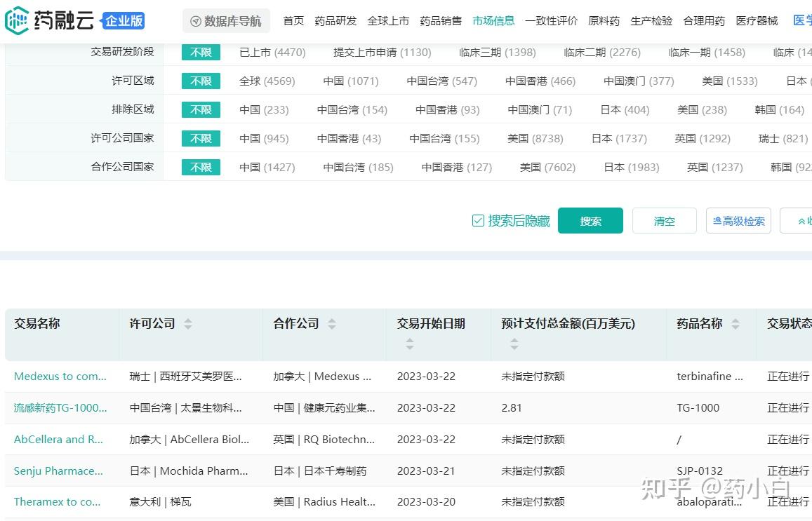This screenshot has width=812, height=521.
Task: Open the Medexus deal detail link
Action: click(x=60, y=376)
